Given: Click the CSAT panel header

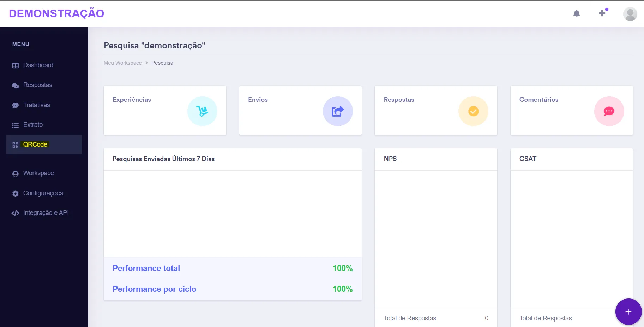Looking at the screenshot, I should 528,159.
